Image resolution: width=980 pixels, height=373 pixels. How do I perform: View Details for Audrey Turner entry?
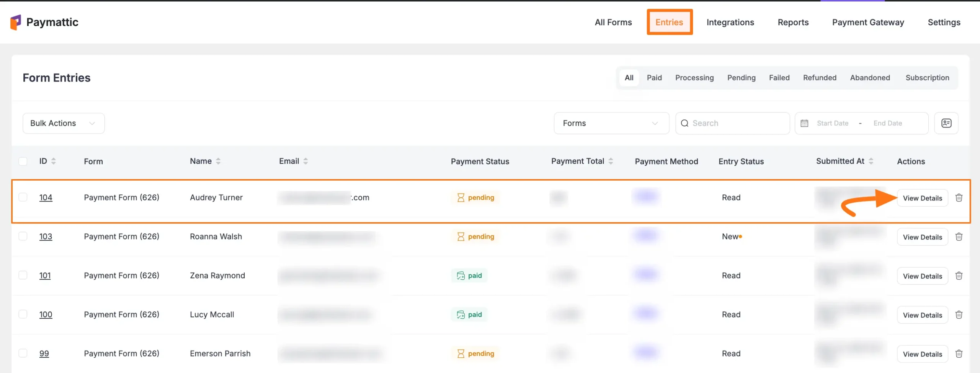pos(922,198)
